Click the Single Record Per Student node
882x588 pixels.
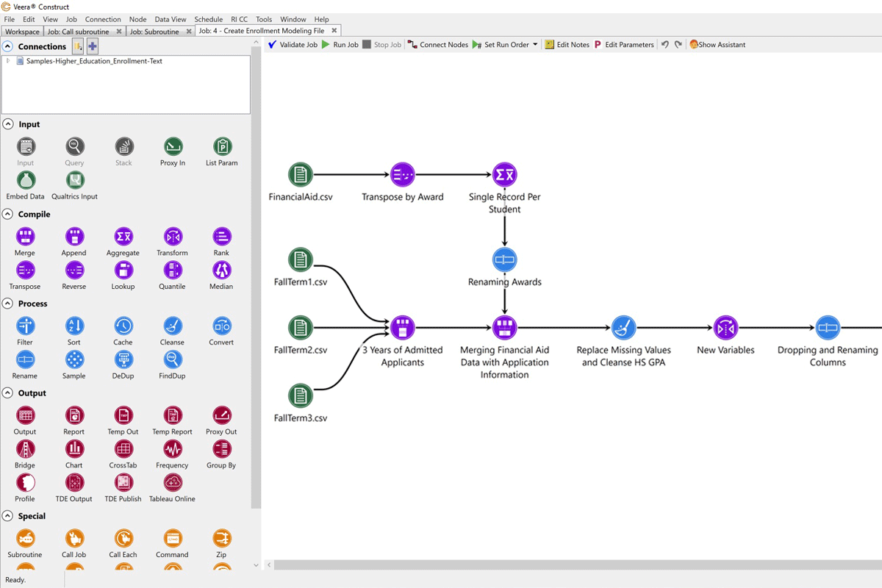(505, 175)
